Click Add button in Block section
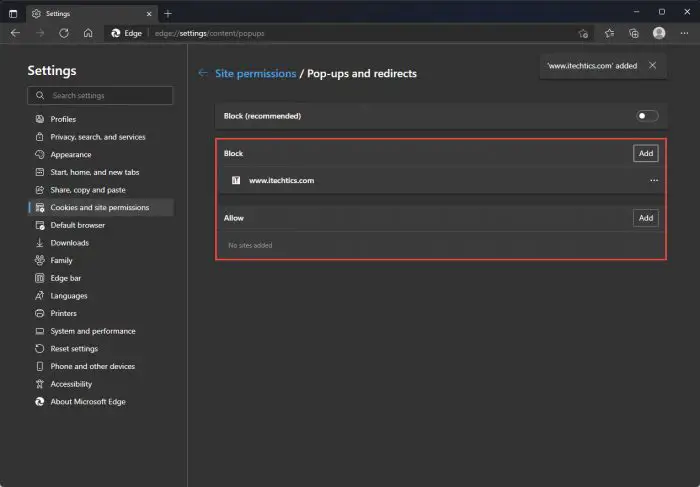700x487 pixels. click(x=646, y=153)
